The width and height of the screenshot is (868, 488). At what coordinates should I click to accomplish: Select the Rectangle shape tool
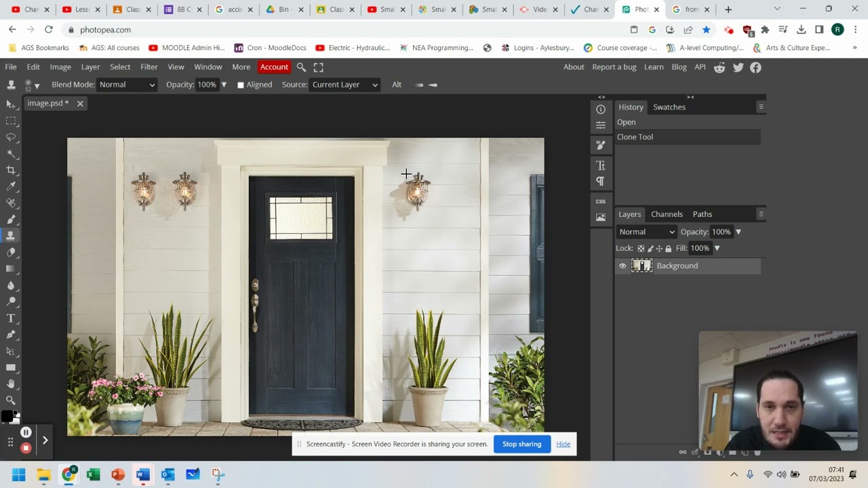tap(11, 367)
